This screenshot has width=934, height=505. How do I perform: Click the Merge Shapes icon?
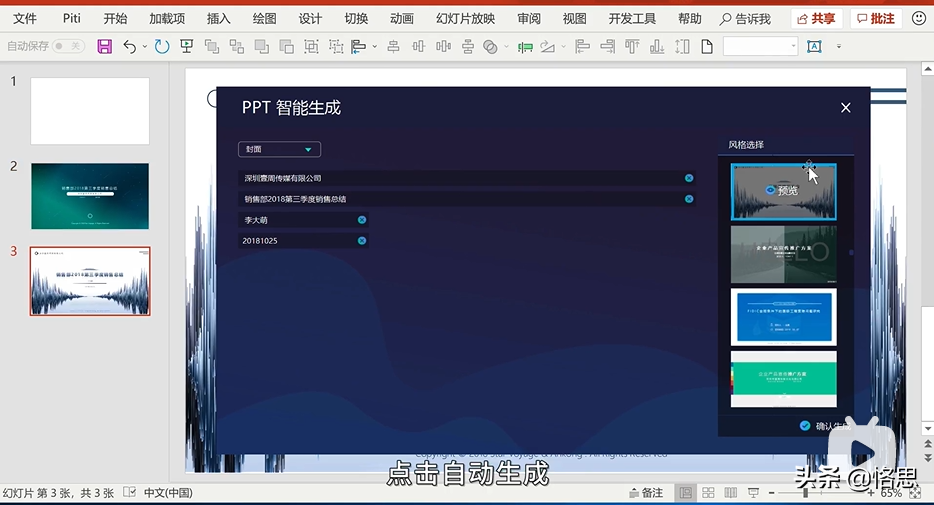pyautogui.click(x=490, y=46)
